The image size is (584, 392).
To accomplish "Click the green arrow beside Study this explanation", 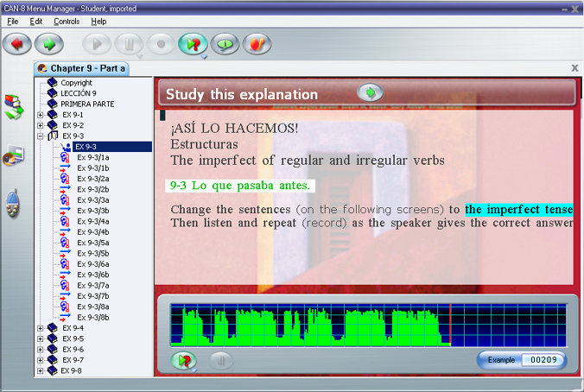I will (370, 93).
